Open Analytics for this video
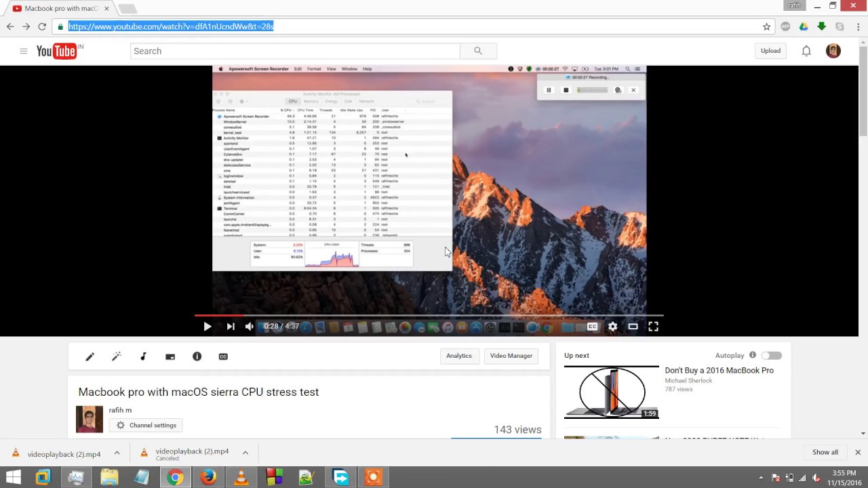The height and width of the screenshot is (488, 868). coord(458,356)
